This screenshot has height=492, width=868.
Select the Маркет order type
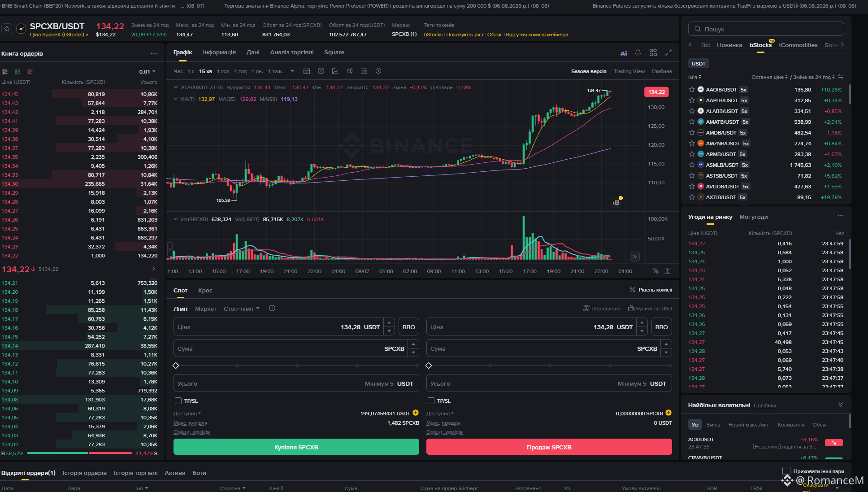206,309
